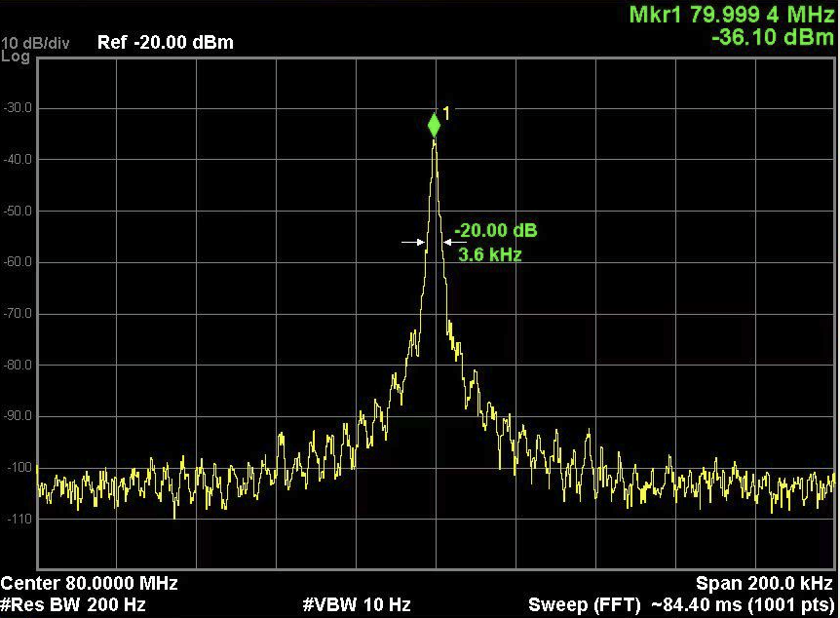The height and width of the screenshot is (618, 840).
Task: Select the Mkr1 79.999 4 MHz readout
Action: point(731,15)
